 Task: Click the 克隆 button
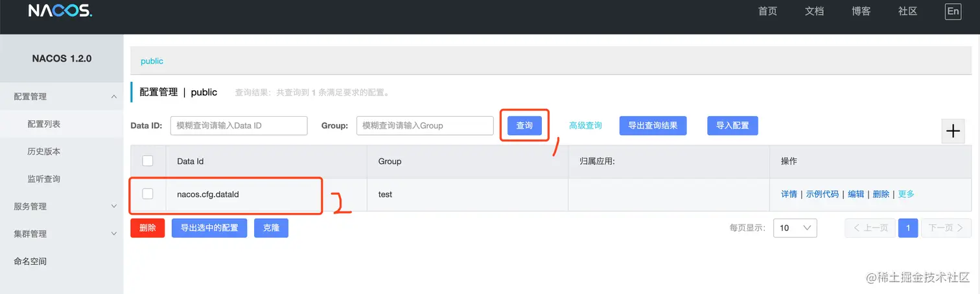coord(272,228)
